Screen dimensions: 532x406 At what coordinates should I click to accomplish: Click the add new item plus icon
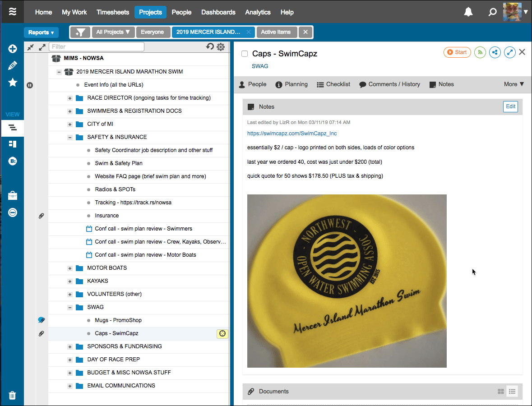pos(13,49)
